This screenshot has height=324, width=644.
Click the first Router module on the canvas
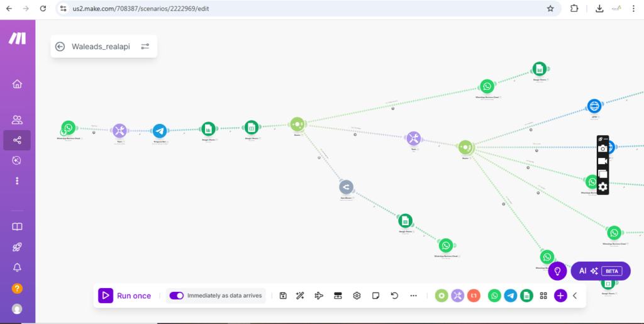(x=297, y=125)
